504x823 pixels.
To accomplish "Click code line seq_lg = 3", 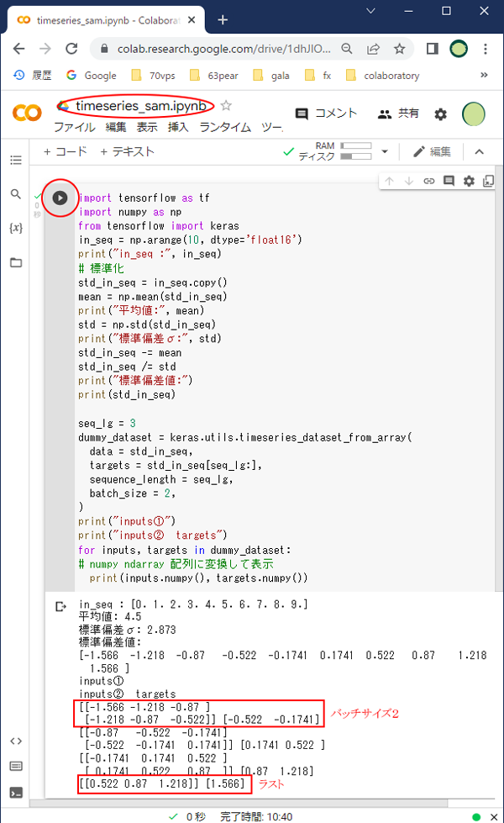I will coord(107,423).
